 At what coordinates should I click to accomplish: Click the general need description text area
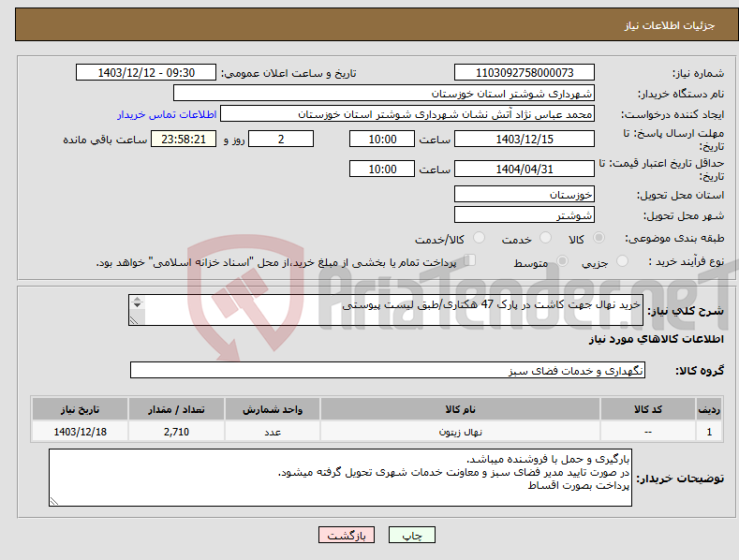tap(386, 310)
